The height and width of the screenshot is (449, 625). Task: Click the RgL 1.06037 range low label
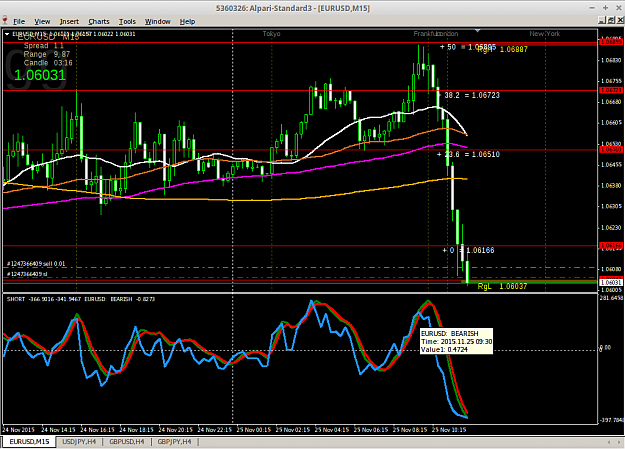pyautogui.click(x=502, y=286)
